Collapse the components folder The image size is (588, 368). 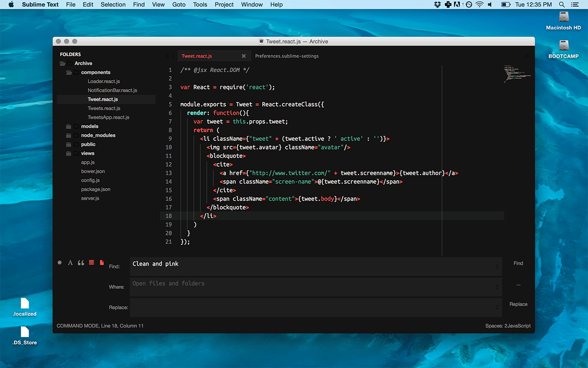click(x=69, y=73)
